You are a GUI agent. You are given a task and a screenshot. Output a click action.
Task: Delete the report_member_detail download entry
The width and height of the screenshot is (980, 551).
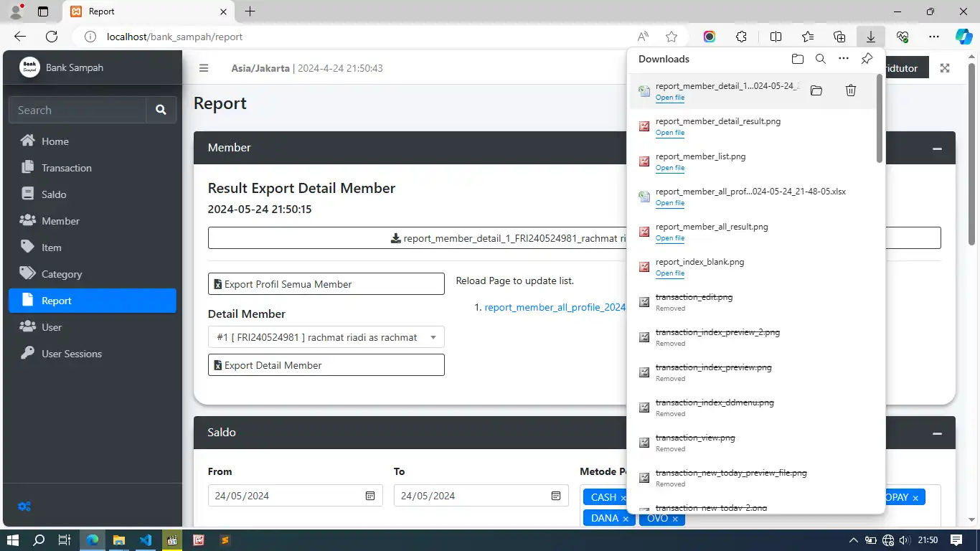pos(850,90)
